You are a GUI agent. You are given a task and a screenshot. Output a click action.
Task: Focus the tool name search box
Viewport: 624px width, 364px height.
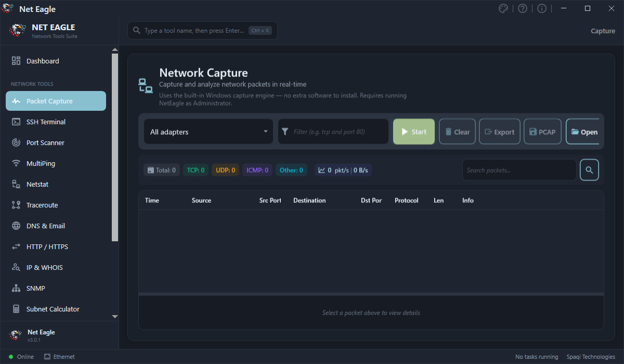click(x=203, y=31)
